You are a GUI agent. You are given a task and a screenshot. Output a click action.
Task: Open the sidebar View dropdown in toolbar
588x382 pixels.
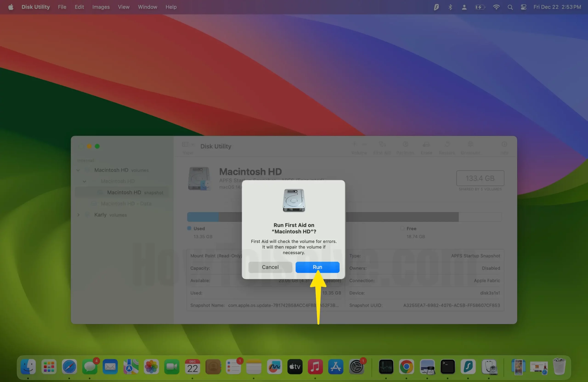pyautogui.click(x=188, y=144)
